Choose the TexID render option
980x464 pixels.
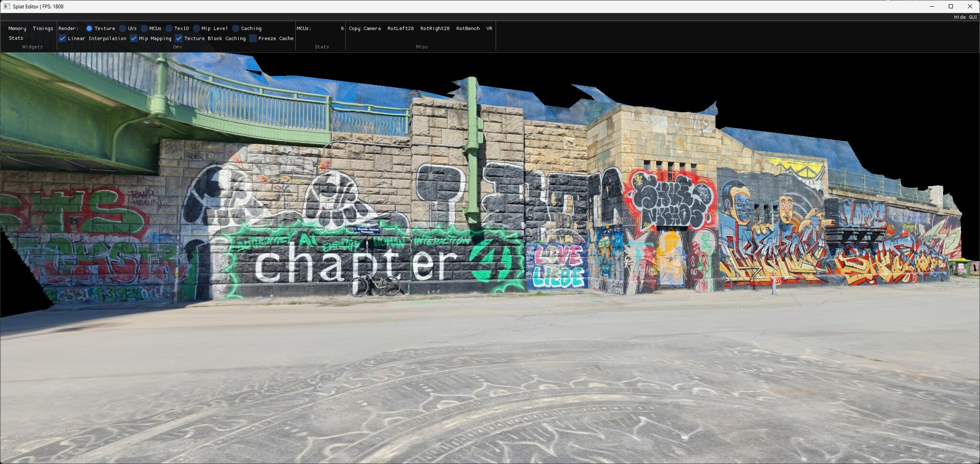coord(169,29)
